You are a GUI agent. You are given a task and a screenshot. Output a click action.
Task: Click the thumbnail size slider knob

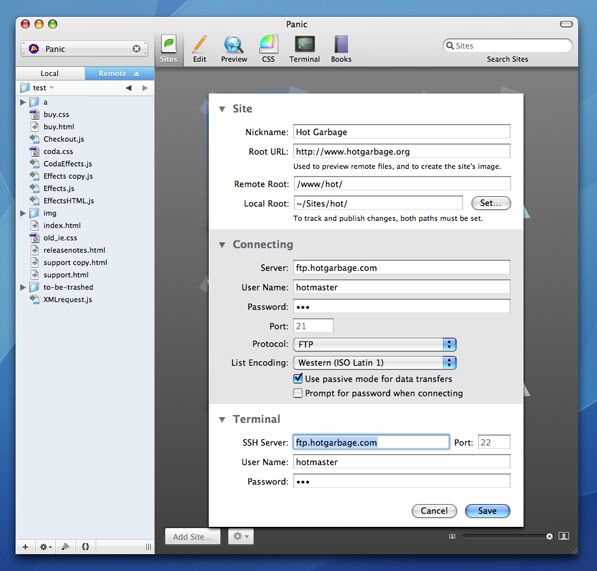coord(549,536)
